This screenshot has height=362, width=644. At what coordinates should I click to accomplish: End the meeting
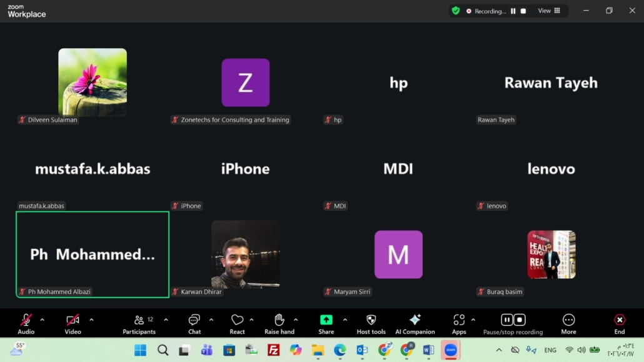tap(620, 324)
